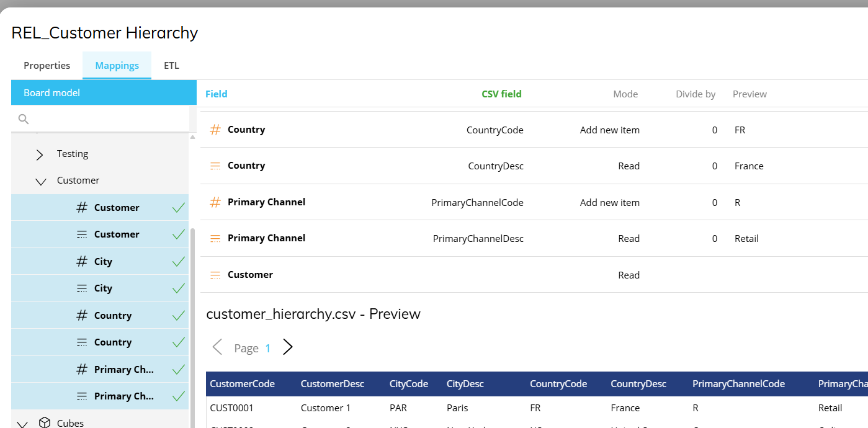Image resolution: width=868 pixels, height=428 pixels.
Task: Click CityCode preview column header
Action: point(409,384)
